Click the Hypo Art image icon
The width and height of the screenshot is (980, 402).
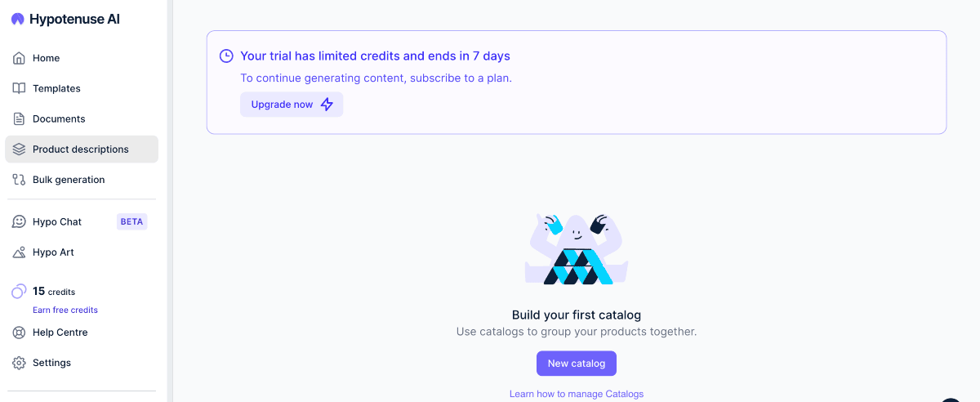(x=19, y=252)
